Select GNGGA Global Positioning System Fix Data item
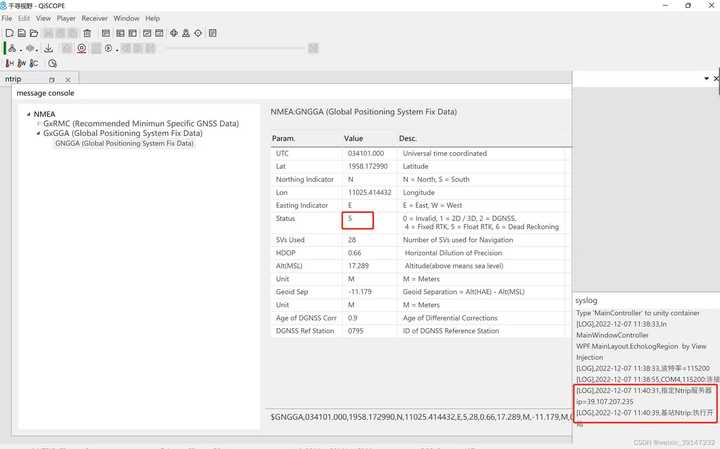Screen dimensions: 720x449 point(124,143)
